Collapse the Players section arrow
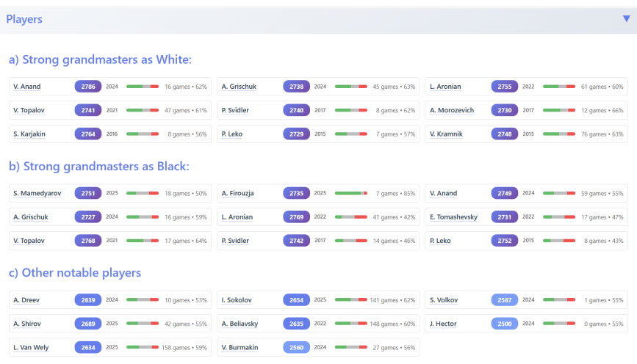 [626, 19]
